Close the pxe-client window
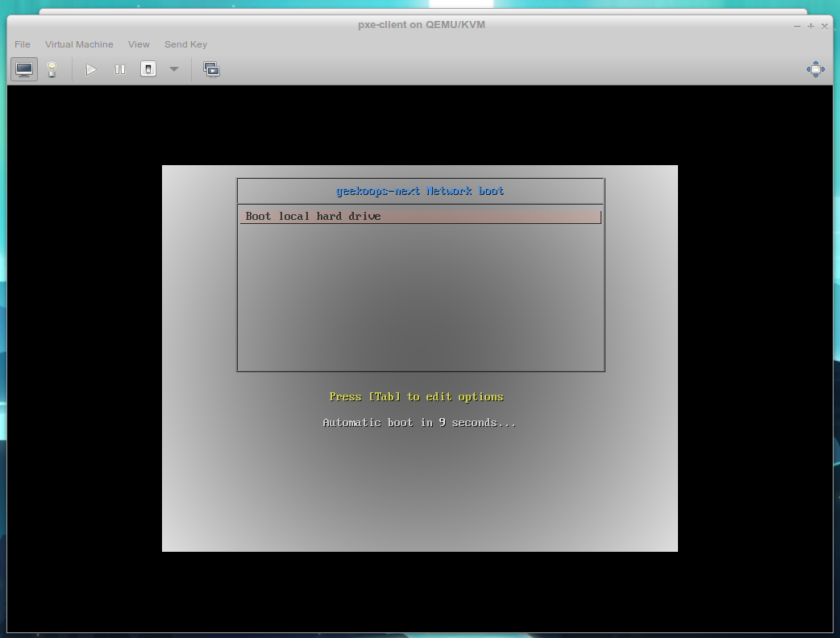The image size is (840, 638). tap(825, 27)
